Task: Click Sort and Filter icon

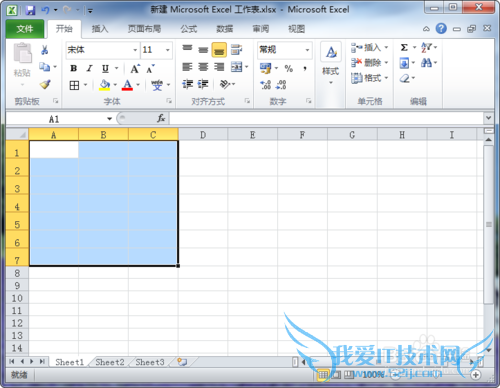Action: [x=426, y=48]
